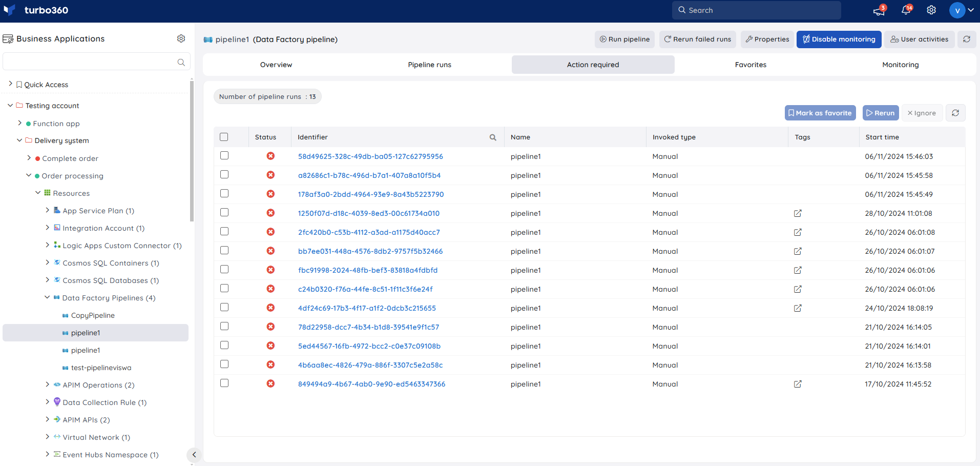Click the Data Collection Rule icon
980x466 pixels.
click(57, 402)
